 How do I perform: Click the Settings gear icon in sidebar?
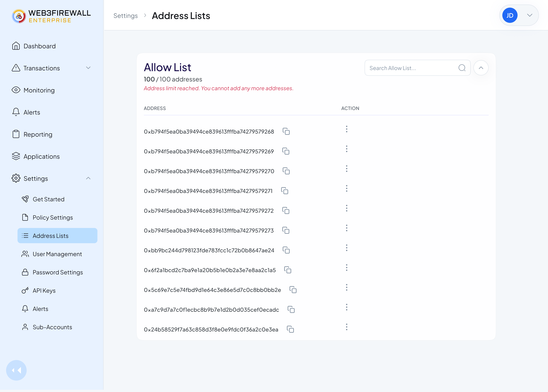pos(16,178)
